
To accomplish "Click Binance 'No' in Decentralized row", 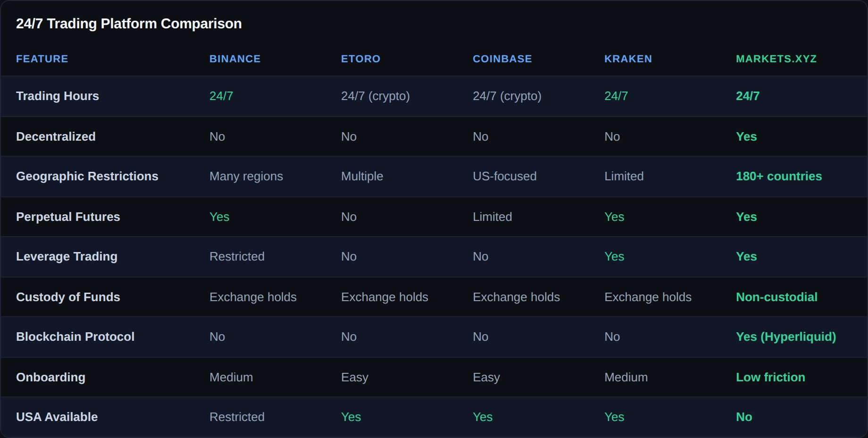I will [x=217, y=136].
